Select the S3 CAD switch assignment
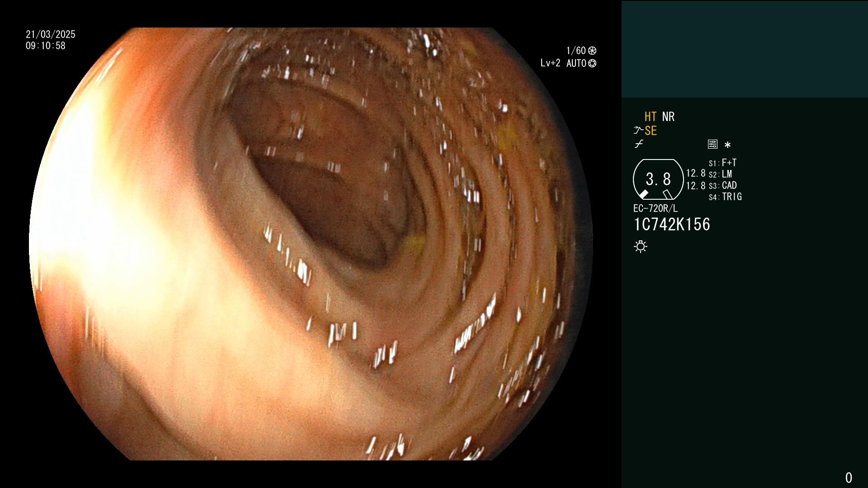 click(722, 185)
